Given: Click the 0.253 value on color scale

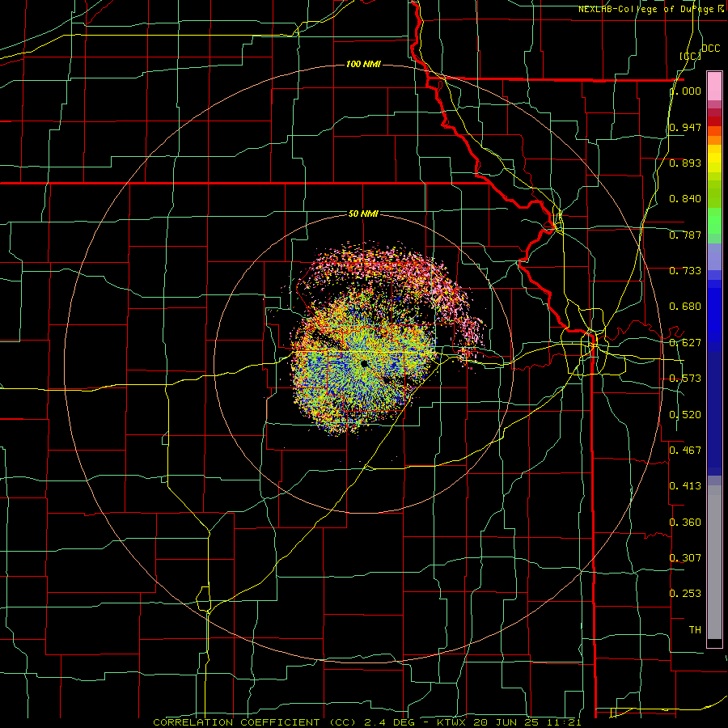Looking at the screenshot, I should point(685,594).
